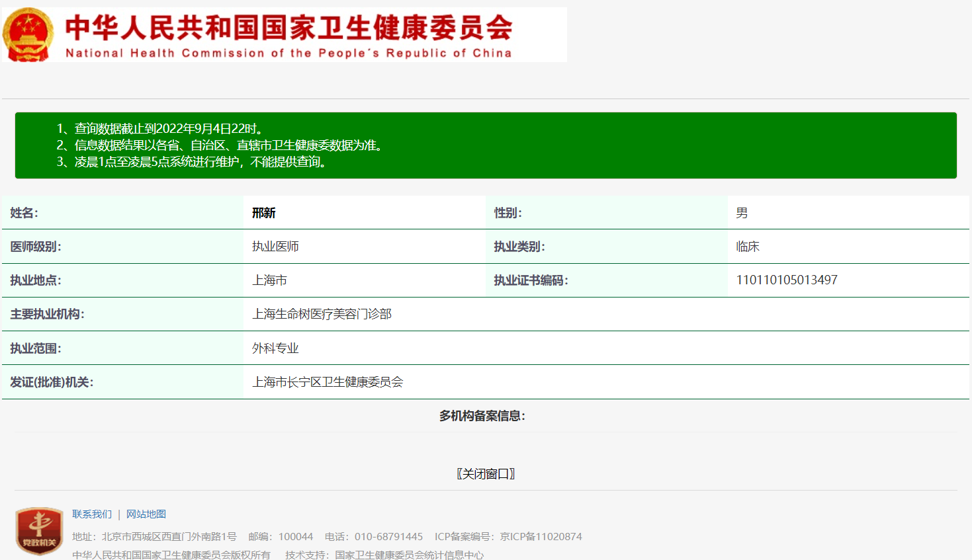Click the copyright text 中华人民共和国国家卫生健康委员会版权所有
The image size is (972, 560).
pyautogui.click(x=171, y=555)
